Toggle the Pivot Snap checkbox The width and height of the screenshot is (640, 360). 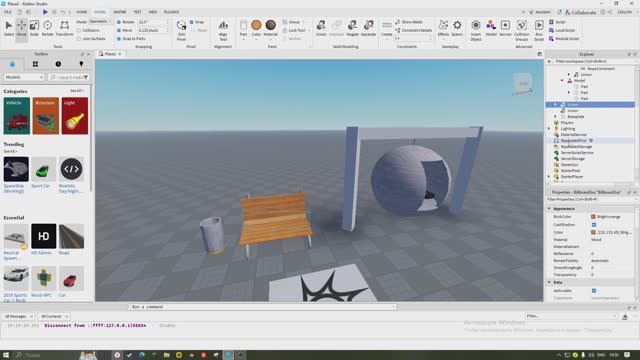pos(191,22)
